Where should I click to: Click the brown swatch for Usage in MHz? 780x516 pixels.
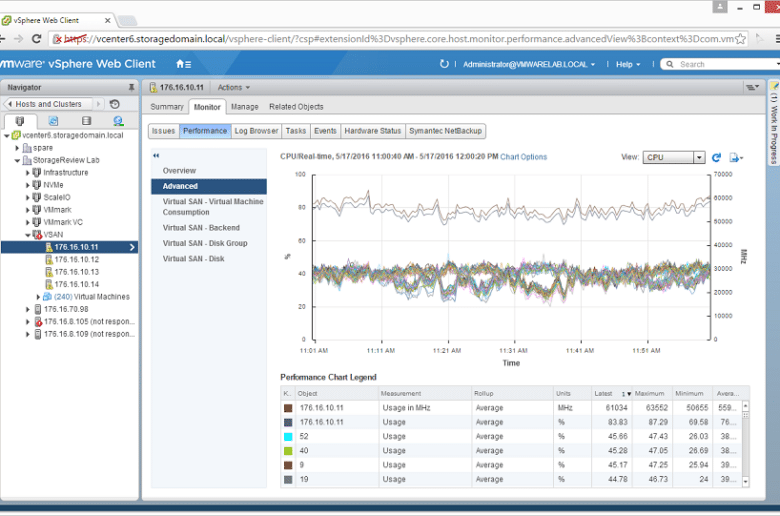click(288, 408)
